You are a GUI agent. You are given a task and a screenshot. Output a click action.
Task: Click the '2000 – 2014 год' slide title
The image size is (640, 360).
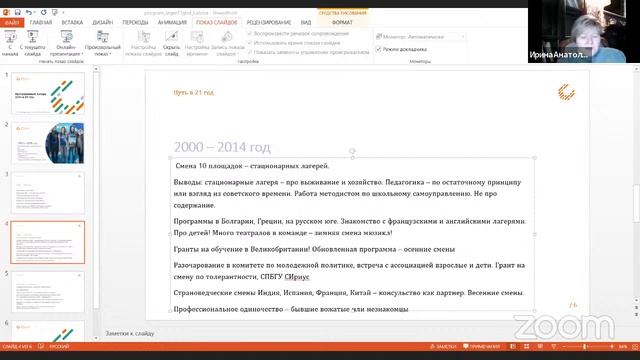(222, 147)
